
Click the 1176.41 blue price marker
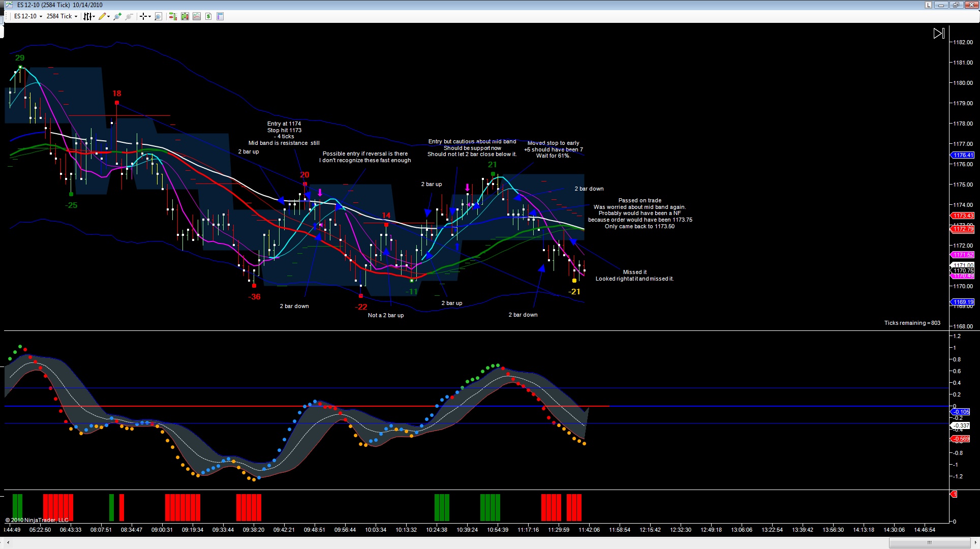click(x=962, y=155)
